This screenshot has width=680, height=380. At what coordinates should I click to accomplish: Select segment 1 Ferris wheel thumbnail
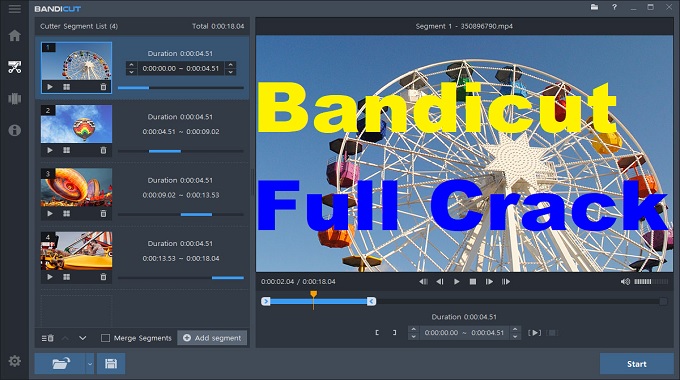click(x=76, y=61)
